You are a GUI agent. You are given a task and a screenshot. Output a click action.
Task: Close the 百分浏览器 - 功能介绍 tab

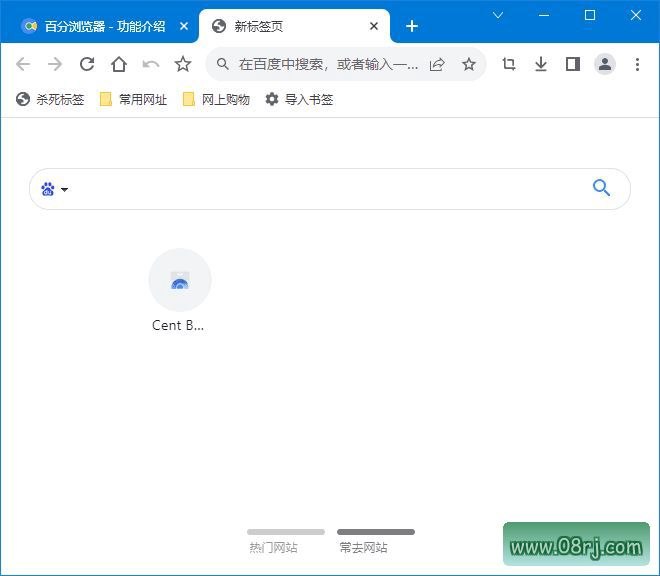(x=184, y=26)
